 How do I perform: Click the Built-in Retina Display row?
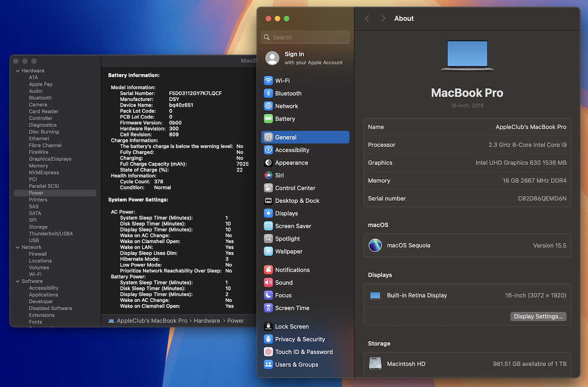467,296
